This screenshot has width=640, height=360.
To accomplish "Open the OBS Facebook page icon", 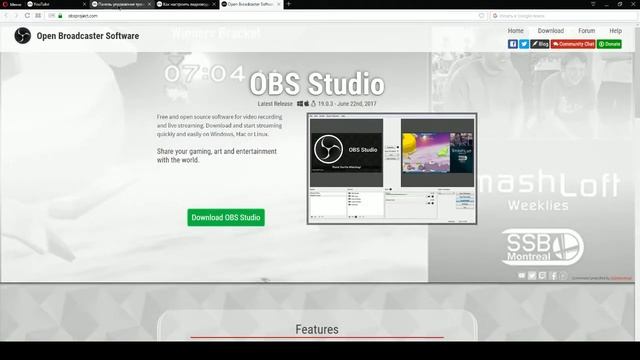I will click(513, 44).
